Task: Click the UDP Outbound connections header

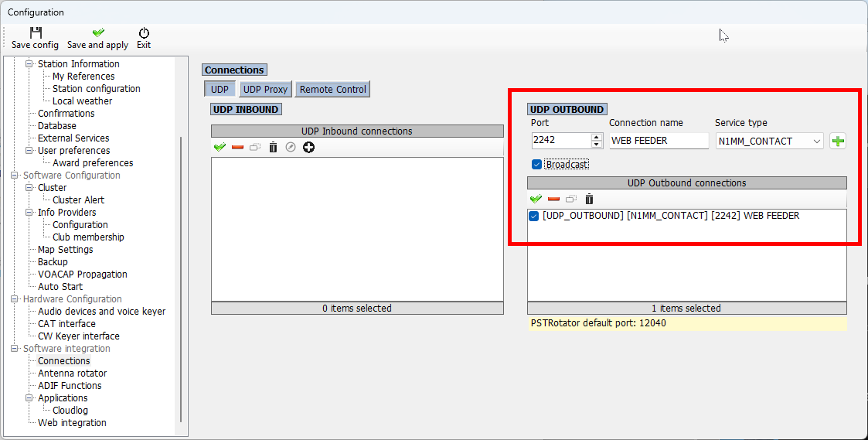Action: point(687,182)
